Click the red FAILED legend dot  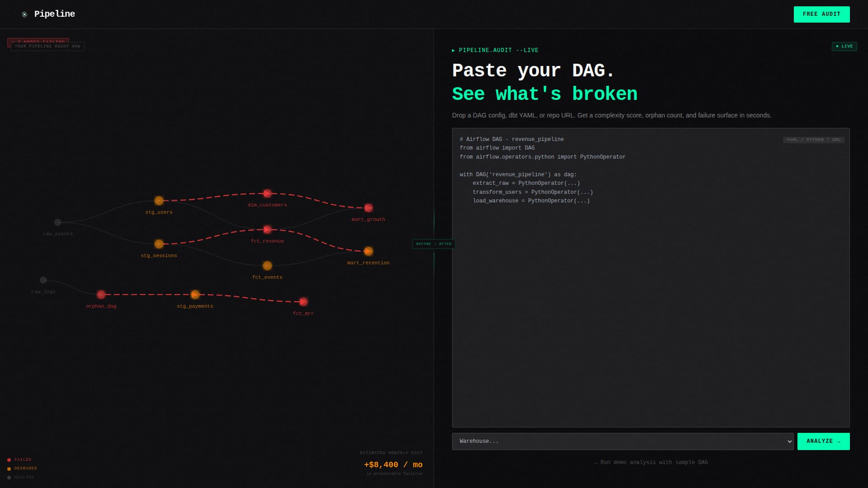coord(9,460)
